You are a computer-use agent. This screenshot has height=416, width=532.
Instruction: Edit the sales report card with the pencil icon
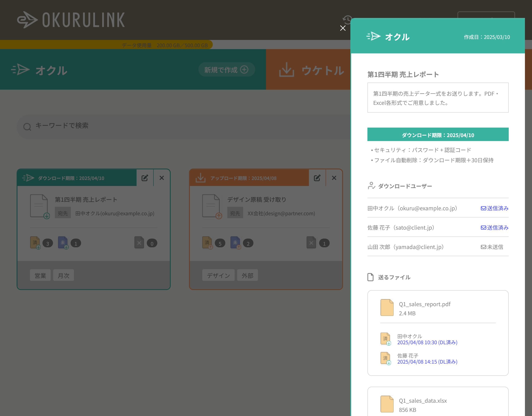tap(145, 178)
